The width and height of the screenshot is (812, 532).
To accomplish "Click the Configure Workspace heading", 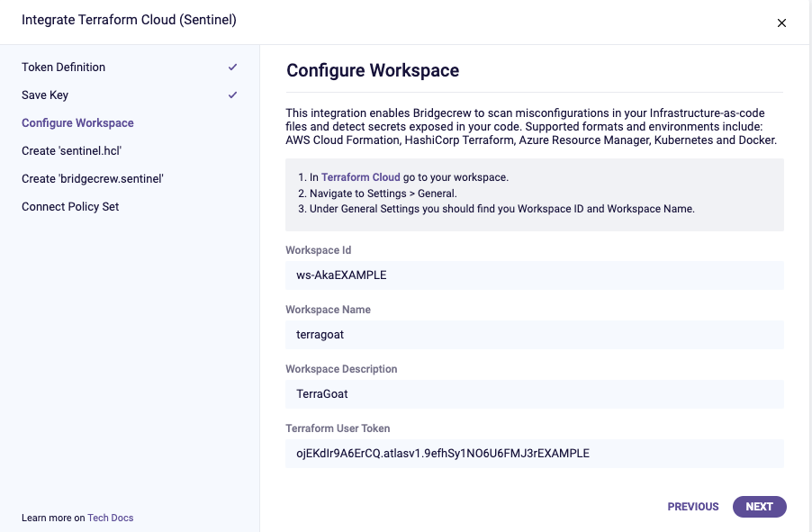I will tap(373, 70).
